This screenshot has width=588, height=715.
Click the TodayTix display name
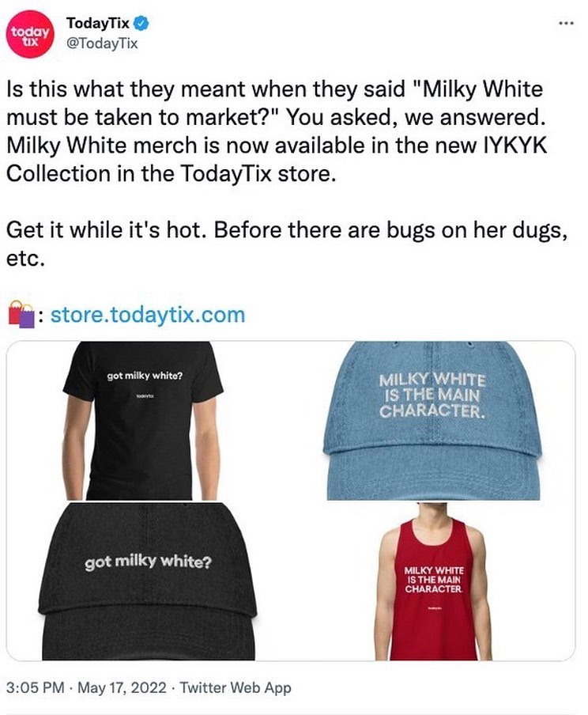pos(97,23)
